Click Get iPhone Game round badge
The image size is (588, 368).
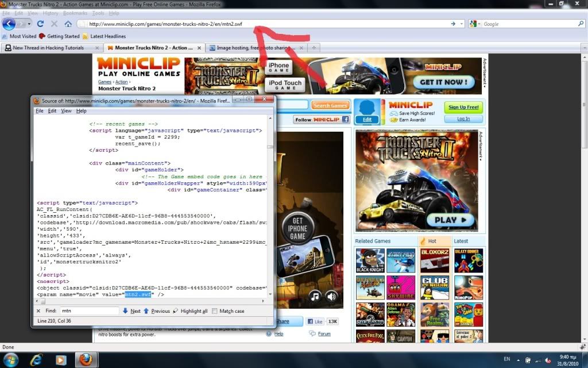(x=297, y=229)
